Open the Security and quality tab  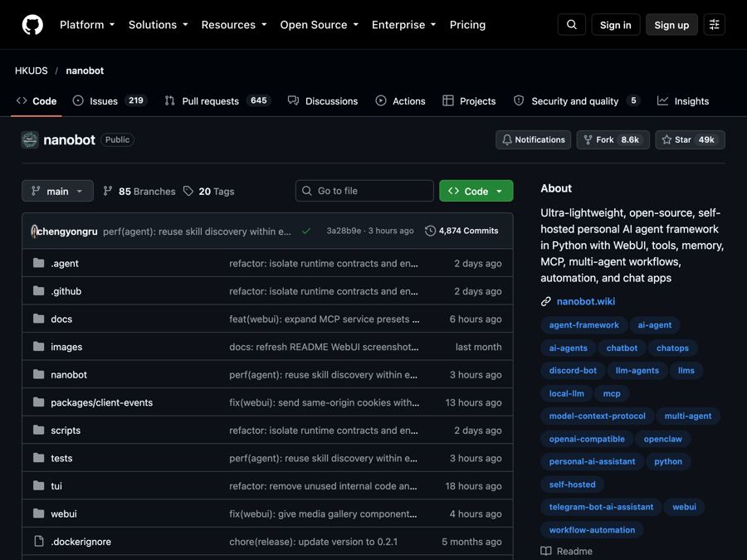(577, 101)
